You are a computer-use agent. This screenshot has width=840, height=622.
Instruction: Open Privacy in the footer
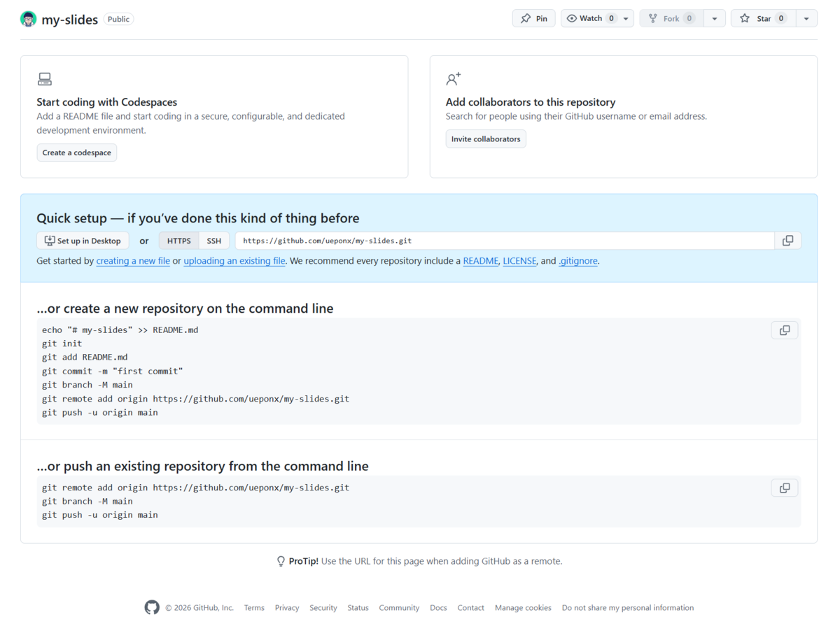click(x=287, y=608)
